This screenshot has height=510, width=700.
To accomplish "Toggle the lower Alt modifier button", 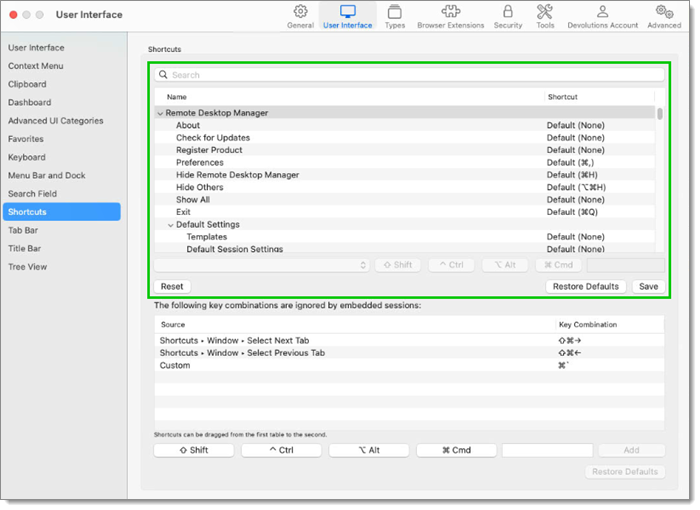I will coord(369,450).
